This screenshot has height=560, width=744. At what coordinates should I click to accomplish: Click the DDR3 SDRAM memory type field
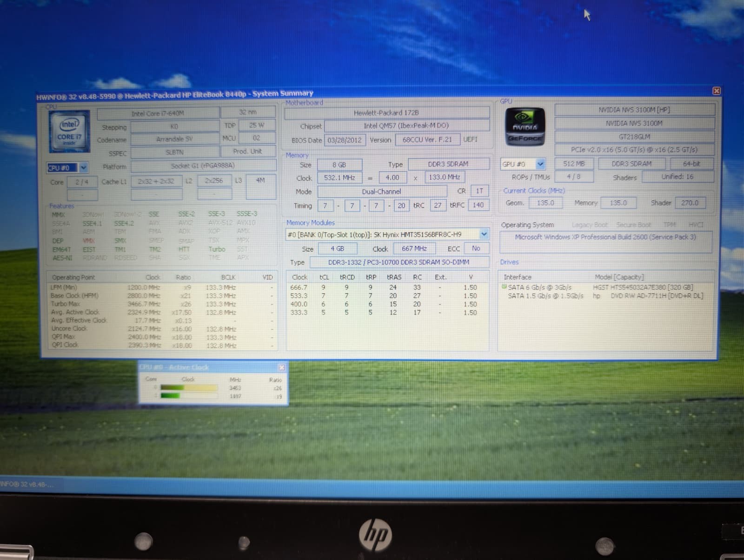pos(449,164)
